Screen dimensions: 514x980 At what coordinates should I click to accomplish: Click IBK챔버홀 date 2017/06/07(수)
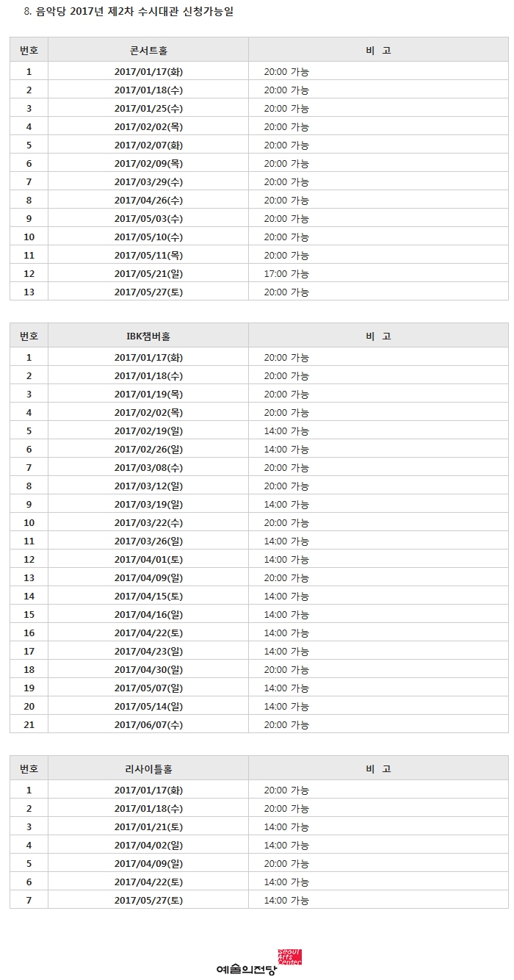pyautogui.click(x=148, y=725)
